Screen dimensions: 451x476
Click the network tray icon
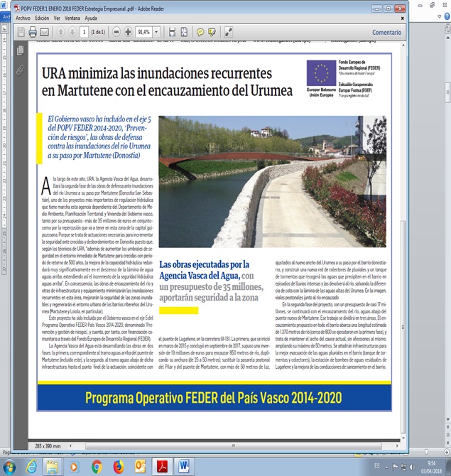[403, 467]
